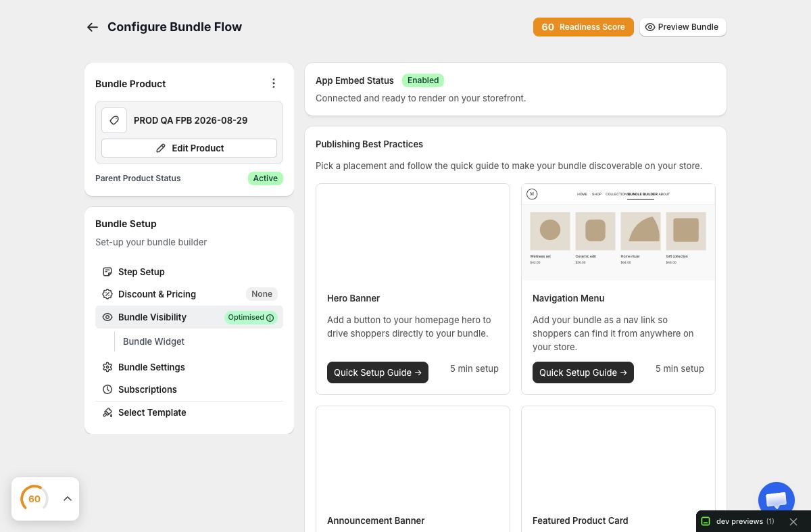Click the Active parent product status badge

tap(266, 178)
